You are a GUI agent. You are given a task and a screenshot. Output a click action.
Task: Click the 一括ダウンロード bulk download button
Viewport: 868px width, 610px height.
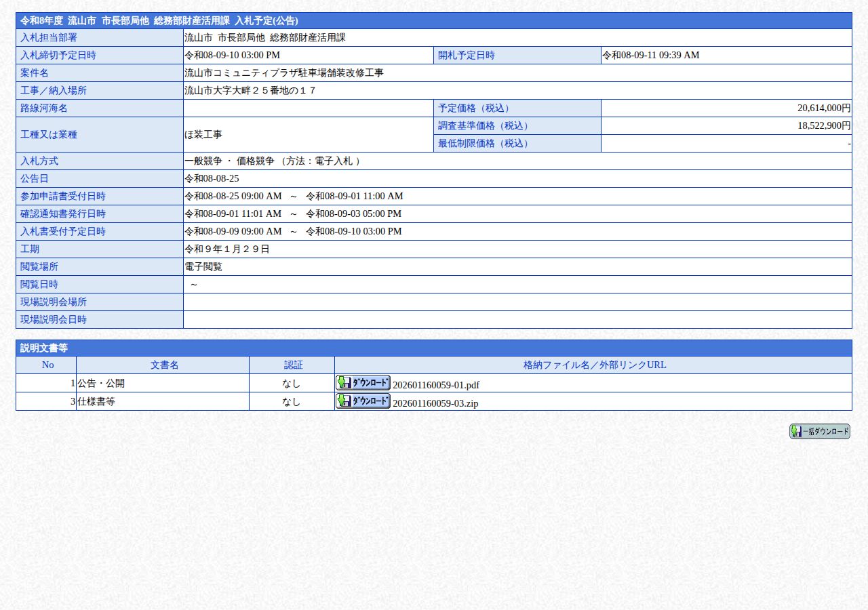point(820,431)
